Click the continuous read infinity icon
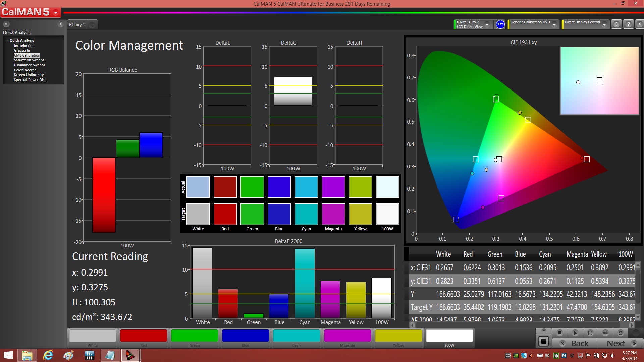Image resolution: width=644 pixels, height=362 pixels. pos(605,333)
